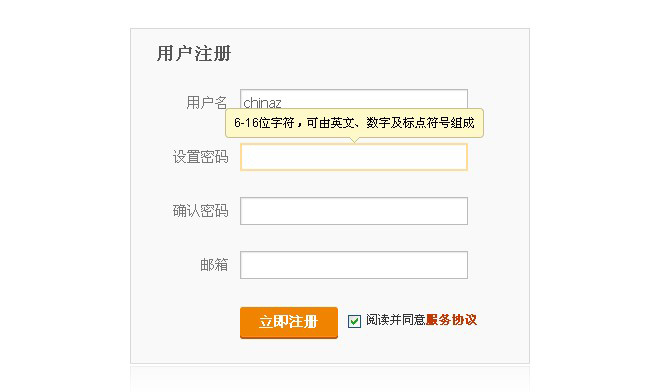The image size is (650, 392).
Task: Click the 确认密码 field label
Action: (x=200, y=211)
